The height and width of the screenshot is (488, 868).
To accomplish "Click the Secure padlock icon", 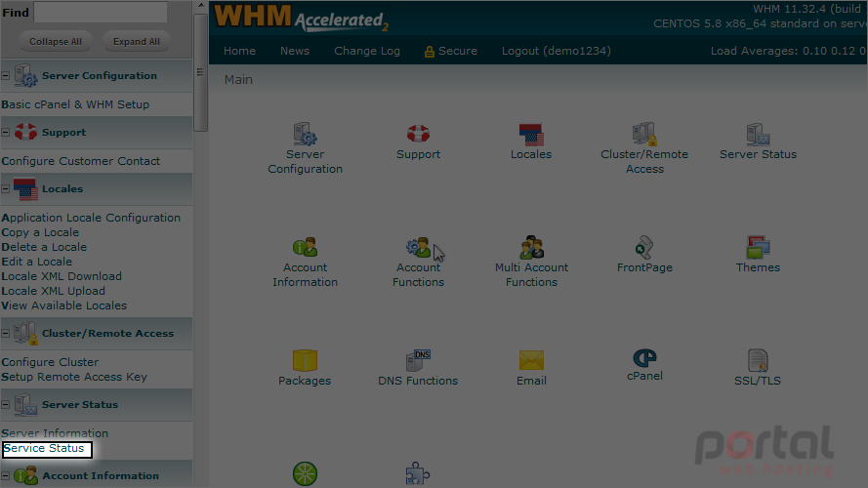I will coord(429,52).
